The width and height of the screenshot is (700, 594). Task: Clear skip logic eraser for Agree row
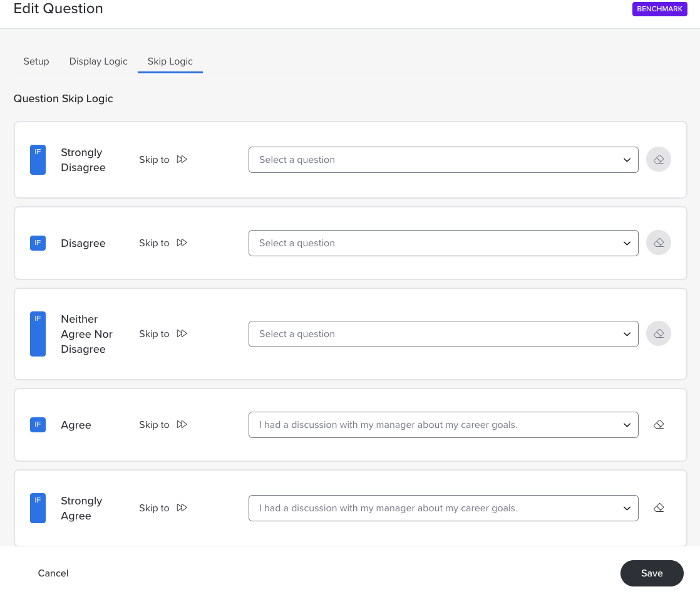tap(659, 424)
